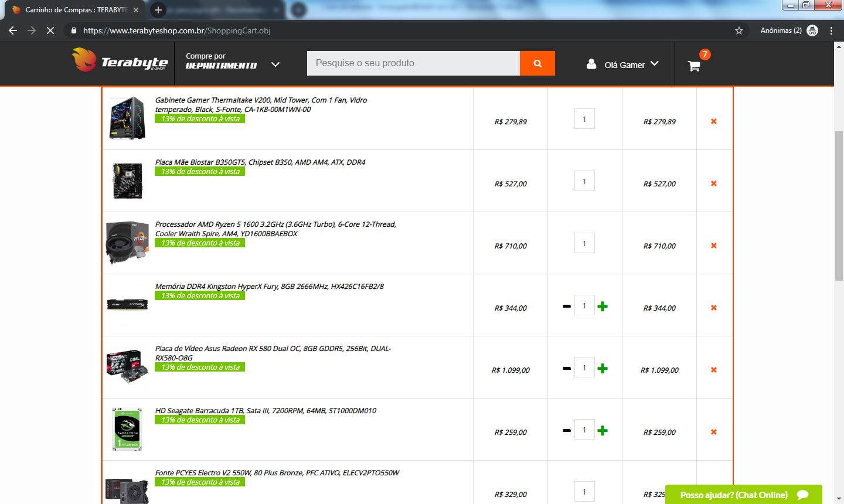This screenshot has width=844, height=504.
Task: Remove the Placa Mãe Biostar B350GT5 item
Action: pyautogui.click(x=714, y=183)
